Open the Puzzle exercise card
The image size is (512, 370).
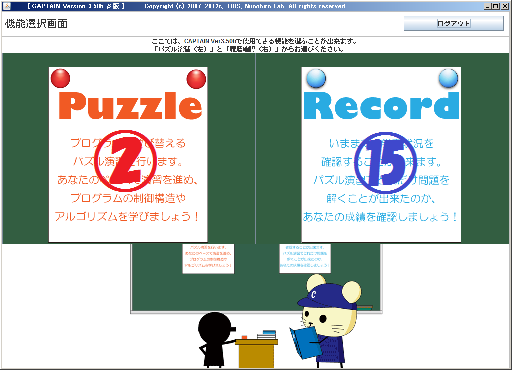pyautogui.click(x=128, y=154)
